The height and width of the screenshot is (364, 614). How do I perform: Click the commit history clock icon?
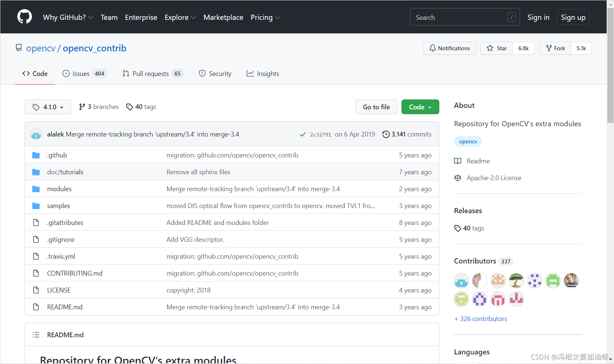coord(386,134)
